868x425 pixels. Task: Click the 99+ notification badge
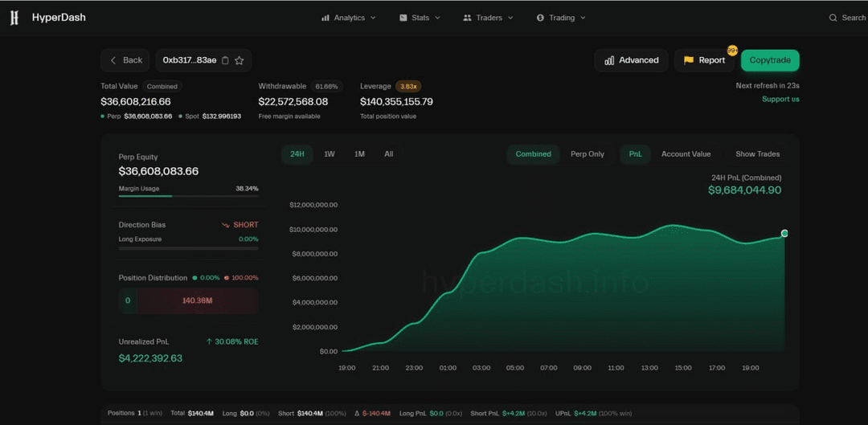[x=732, y=51]
